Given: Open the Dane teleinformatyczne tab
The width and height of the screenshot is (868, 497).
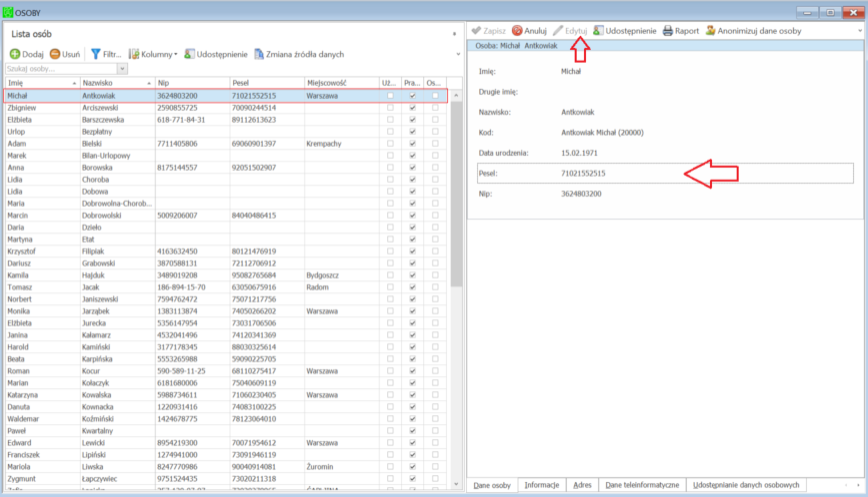Looking at the screenshot, I should click(x=642, y=485).
